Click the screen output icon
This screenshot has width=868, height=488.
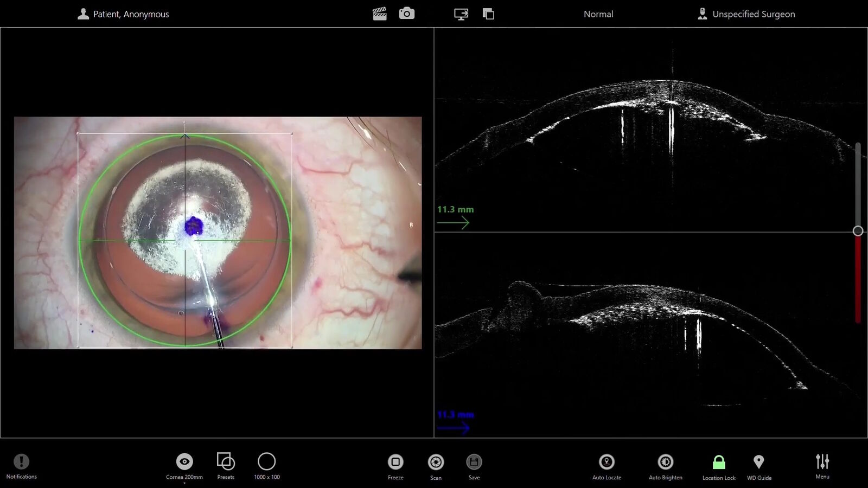pos(461,14)
